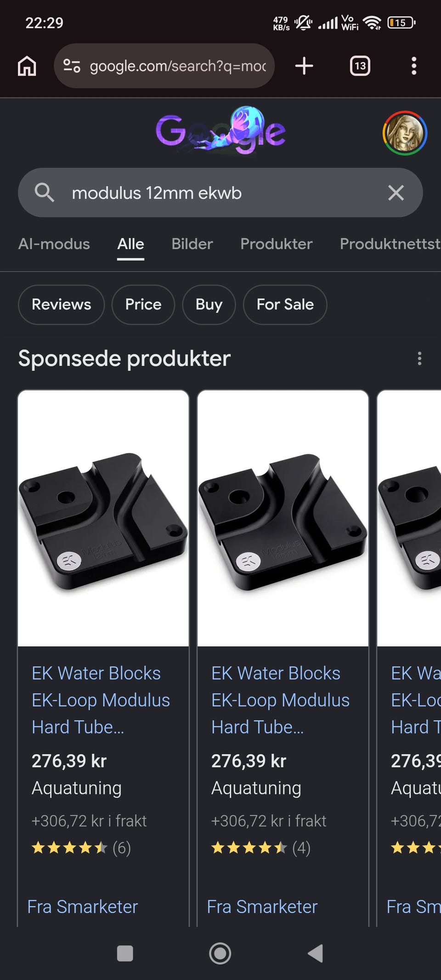Open first EK-Loop Modulus product image
This screenshot has width=441, height=980.
click(103, 518)
